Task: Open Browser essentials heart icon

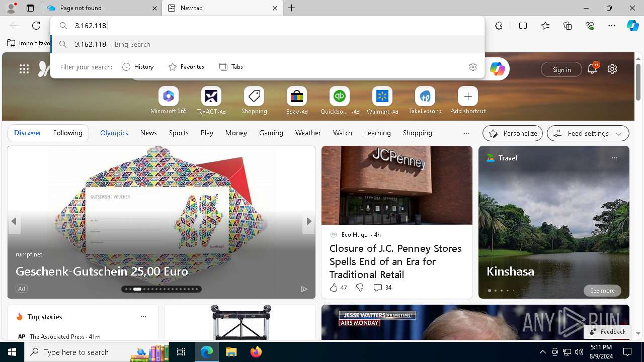Action: click(x=590, y=26)
